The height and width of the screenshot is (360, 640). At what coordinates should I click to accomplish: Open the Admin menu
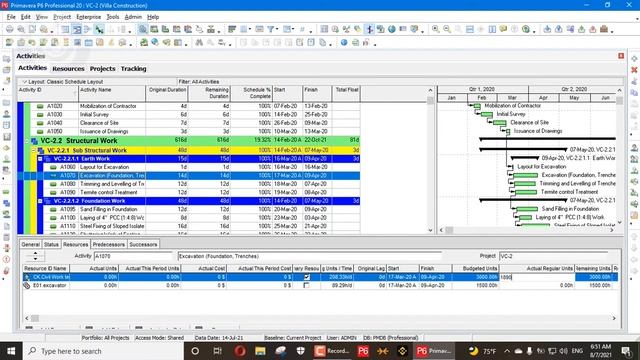pyautogui.click(x=133, y=17)
